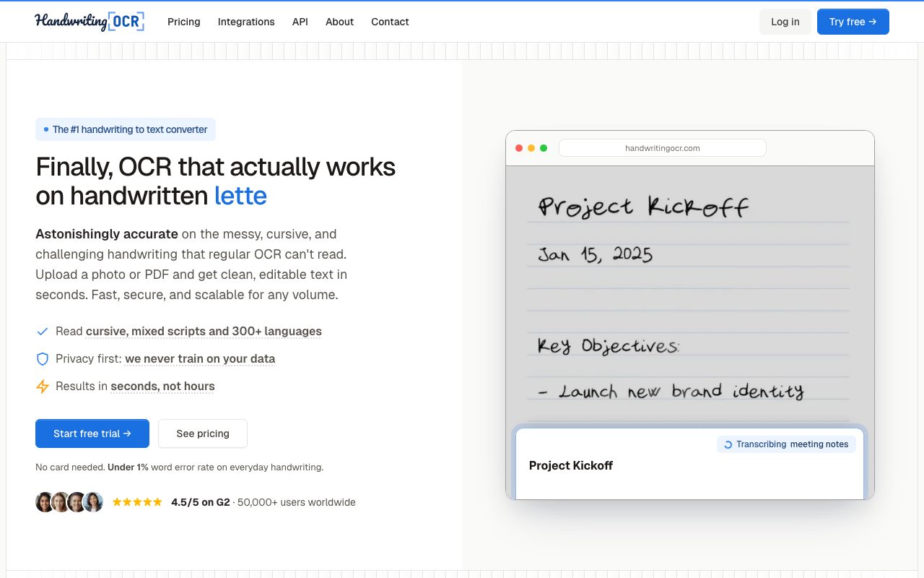Screen dimensions: 924x578
Task: Click the user avatars group
Action: pos(69,502)
